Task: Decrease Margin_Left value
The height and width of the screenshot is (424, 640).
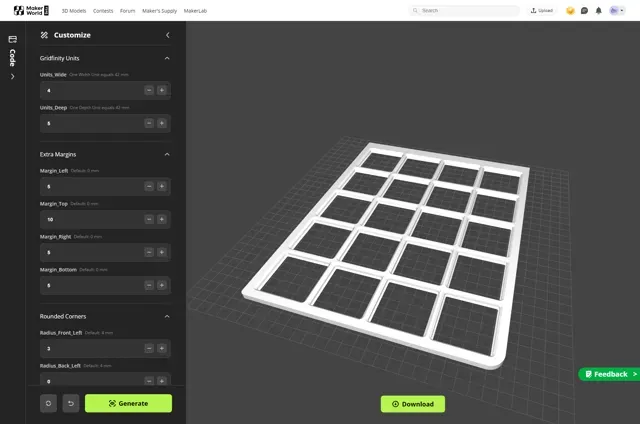Action: pyautogui.click(x=149, y=186)
